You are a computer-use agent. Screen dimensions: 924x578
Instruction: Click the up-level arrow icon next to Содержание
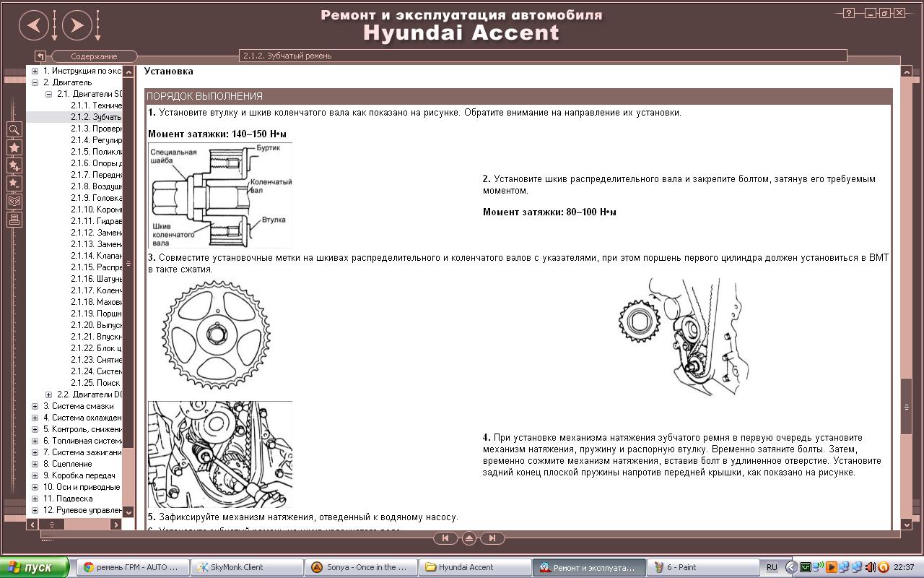click(x=41, y=56)
